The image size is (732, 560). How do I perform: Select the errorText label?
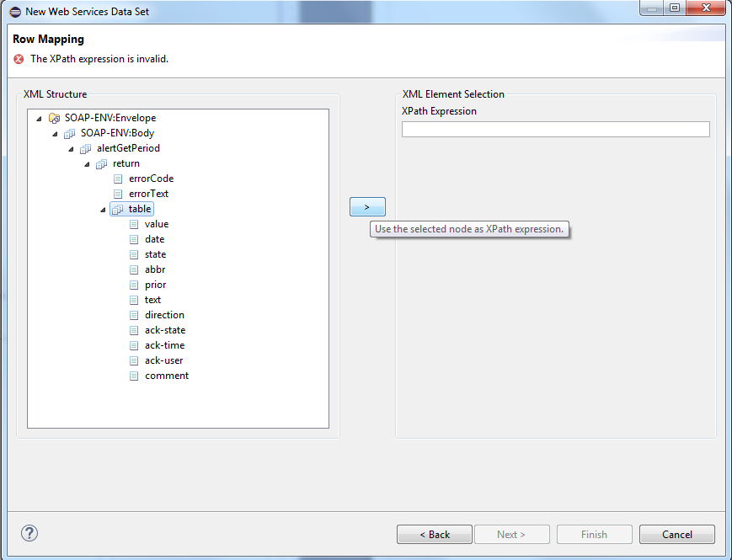[148, 194]
